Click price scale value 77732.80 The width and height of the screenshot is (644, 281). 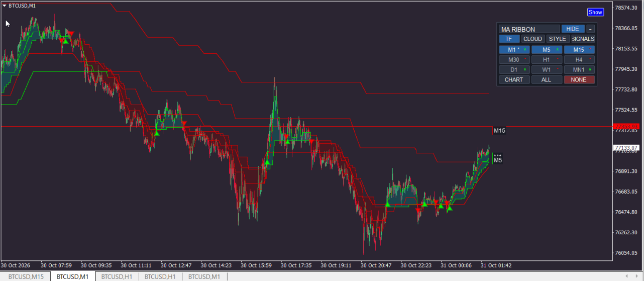coord(626,89)
